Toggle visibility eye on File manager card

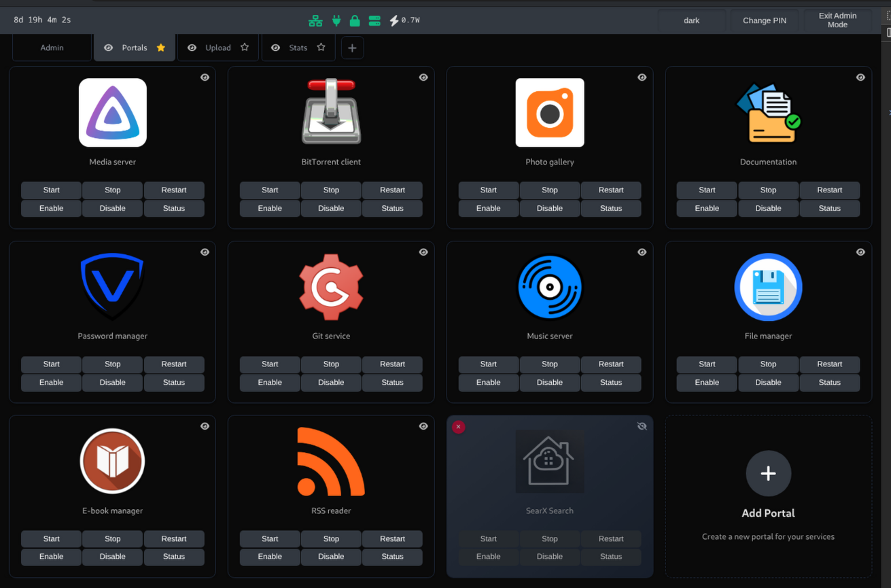(x=860, y=252)
